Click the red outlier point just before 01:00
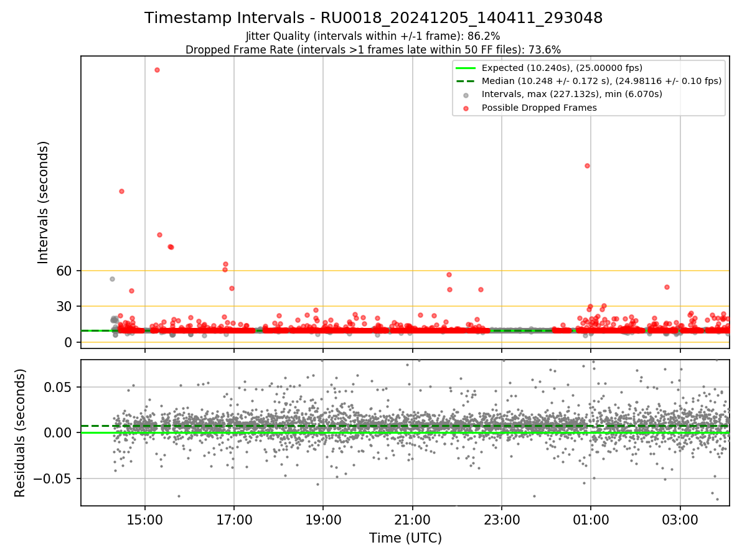This screenshot has height=560, width=747. click(x=587, y=166)
